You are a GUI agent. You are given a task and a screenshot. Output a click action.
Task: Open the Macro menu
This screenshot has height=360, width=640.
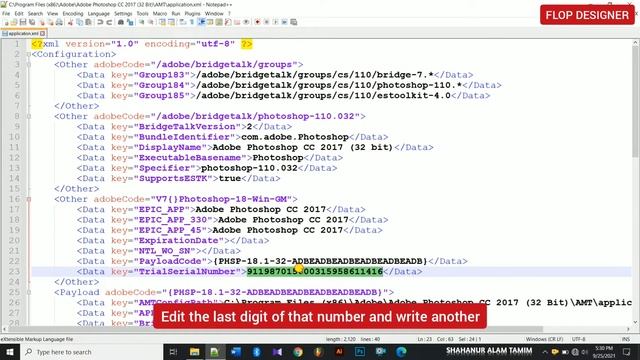160,13
